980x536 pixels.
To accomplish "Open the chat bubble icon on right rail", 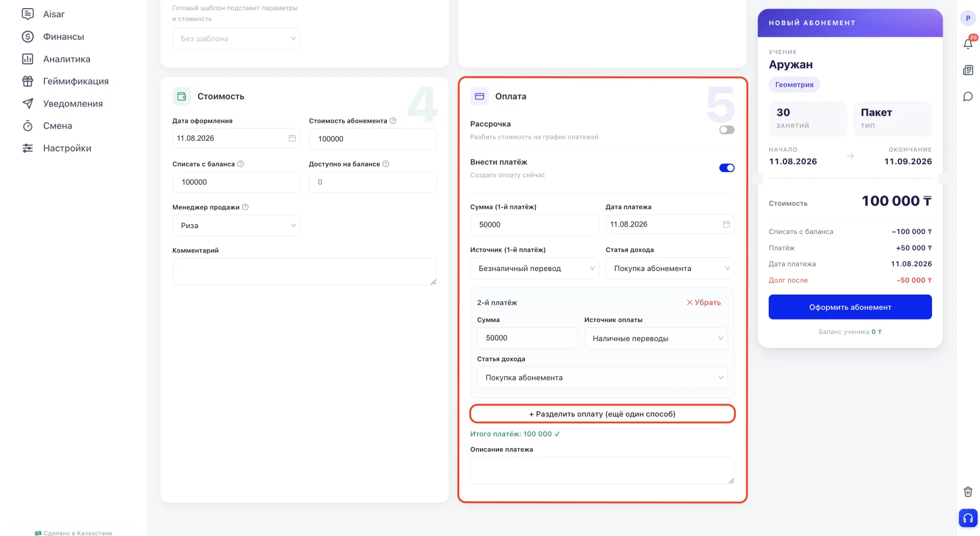I will point(968,97).
